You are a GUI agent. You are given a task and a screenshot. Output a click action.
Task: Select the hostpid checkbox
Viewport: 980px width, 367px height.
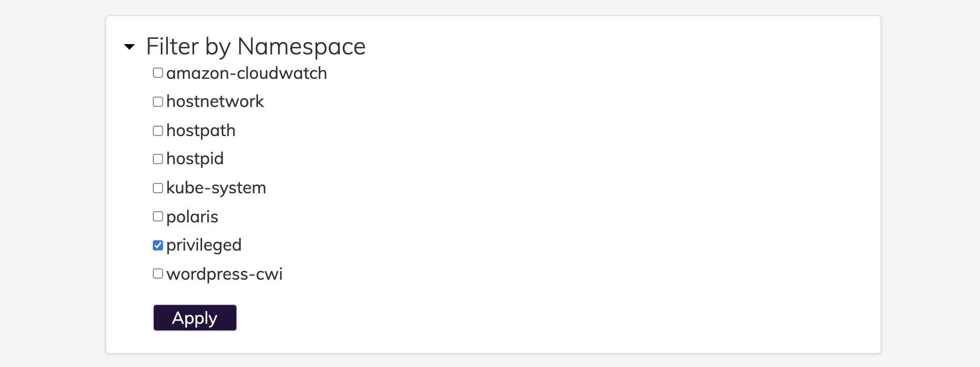pyautogui.click(x=158, y=159)
